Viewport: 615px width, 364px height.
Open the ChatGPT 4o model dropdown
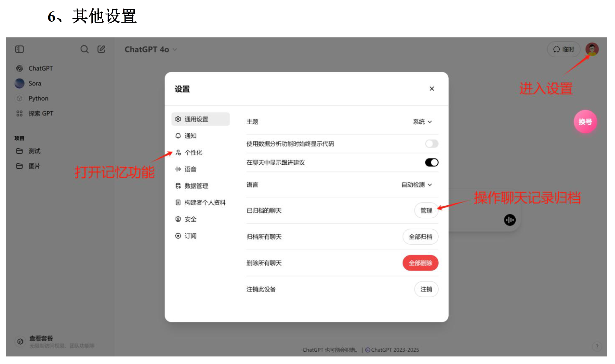[x=151, y=49]
